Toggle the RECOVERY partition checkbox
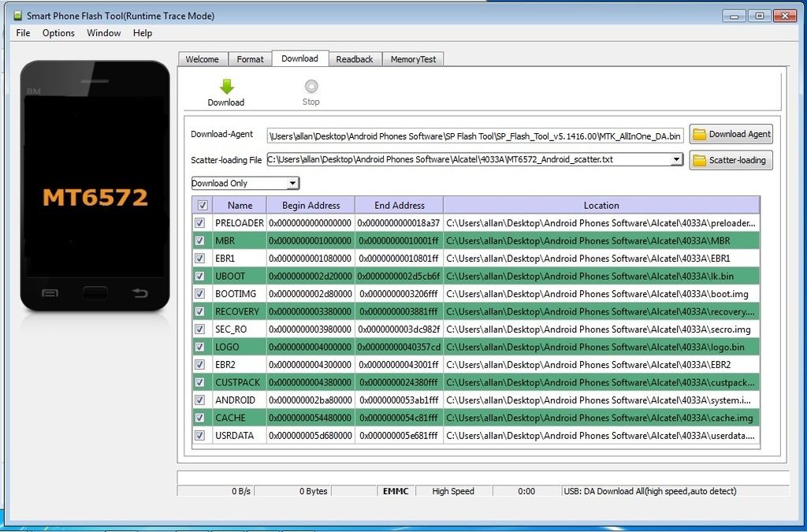 click(199, 311)
